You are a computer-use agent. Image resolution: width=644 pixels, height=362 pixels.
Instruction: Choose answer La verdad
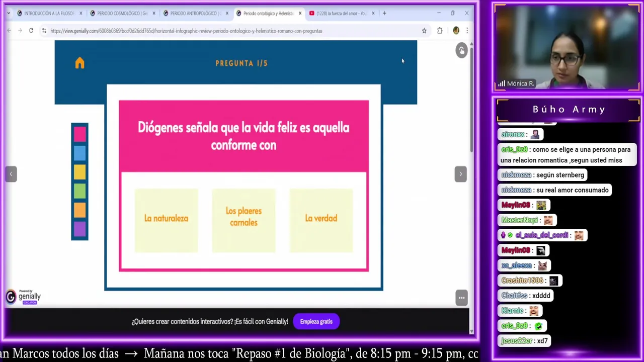click(321, 220)
